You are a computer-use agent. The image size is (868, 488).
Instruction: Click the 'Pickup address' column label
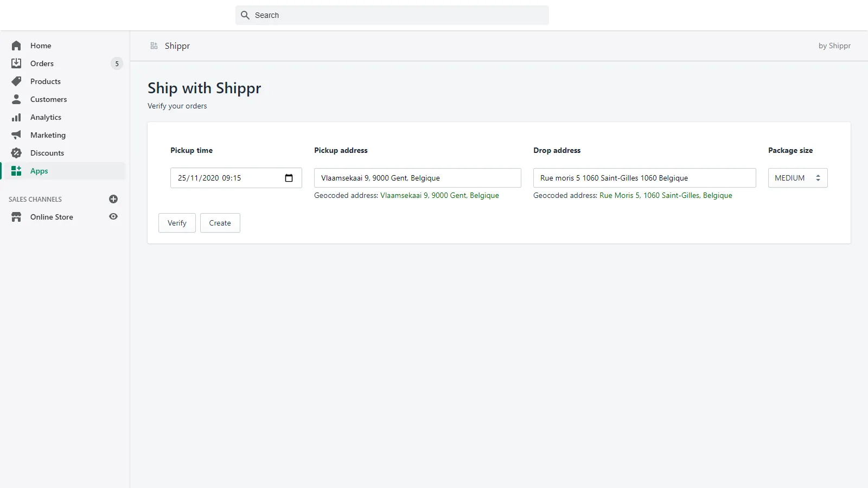[x=341, y=150]
